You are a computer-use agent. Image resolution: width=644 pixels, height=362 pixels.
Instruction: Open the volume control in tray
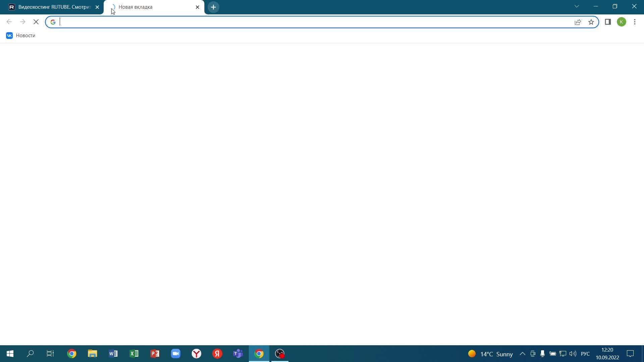(573, 354)
